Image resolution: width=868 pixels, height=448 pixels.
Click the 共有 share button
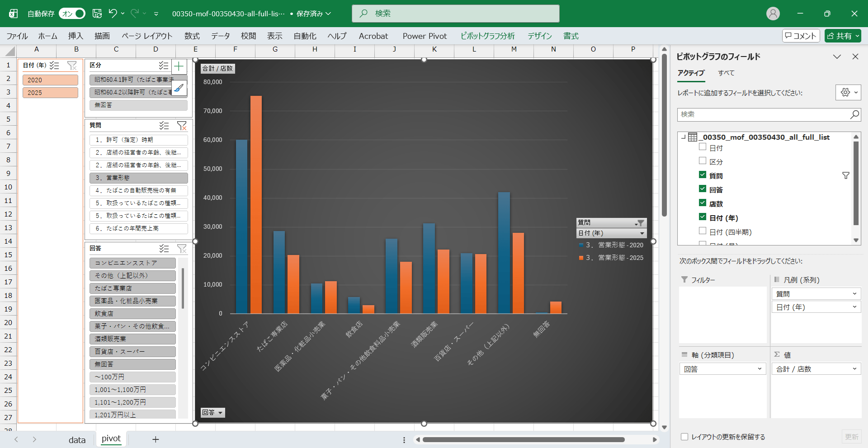(843, 36)
